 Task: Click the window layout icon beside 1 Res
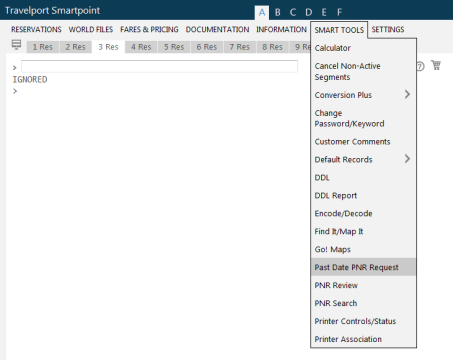pyautogui.click(x=16, y=45)
